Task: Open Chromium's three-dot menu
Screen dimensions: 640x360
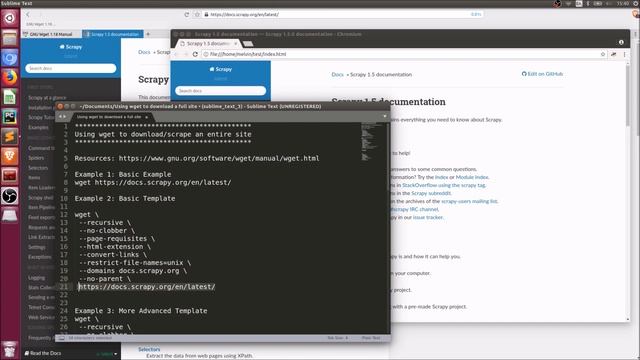Action: click(x=624, y=54)
